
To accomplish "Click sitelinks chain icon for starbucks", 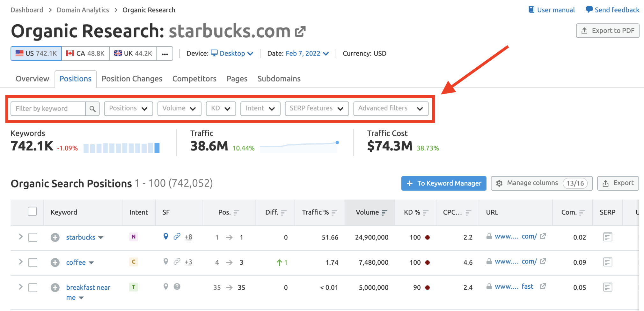I will (x=177, y=236).
